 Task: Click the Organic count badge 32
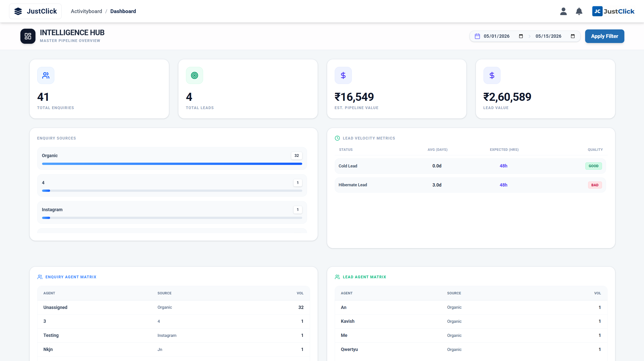(x=297, y=156)
